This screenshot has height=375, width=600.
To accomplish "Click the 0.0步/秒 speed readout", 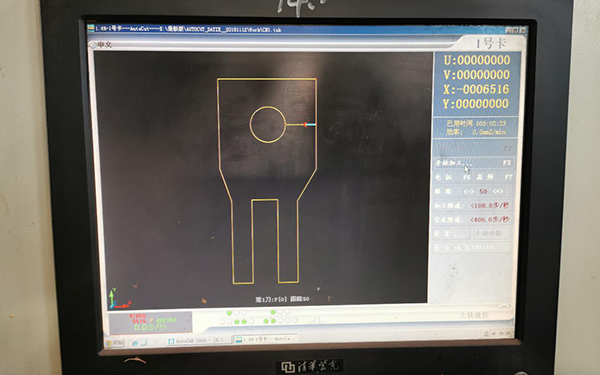I will click(x=150, y=327).
